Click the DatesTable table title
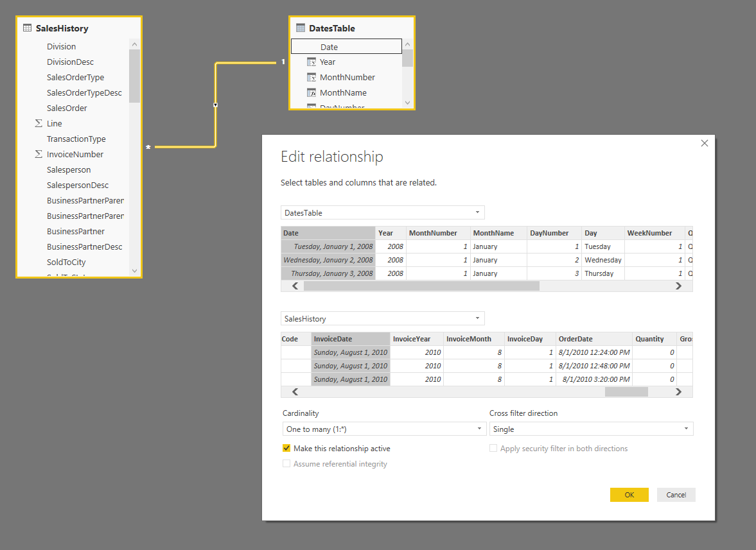This screenshot has height=550, width=756. (x=331, y=28)
